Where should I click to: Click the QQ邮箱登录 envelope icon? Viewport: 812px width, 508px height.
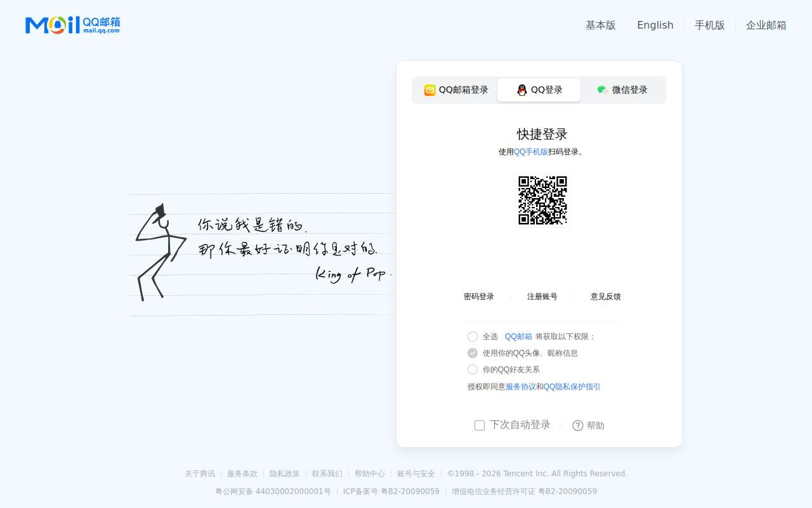coord(430,90)
